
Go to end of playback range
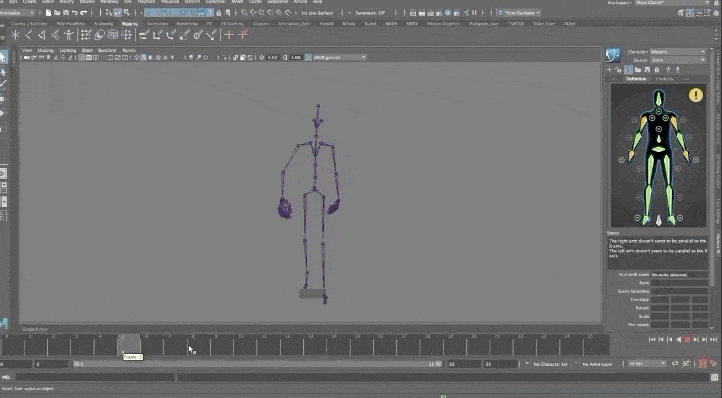[713, 339]
